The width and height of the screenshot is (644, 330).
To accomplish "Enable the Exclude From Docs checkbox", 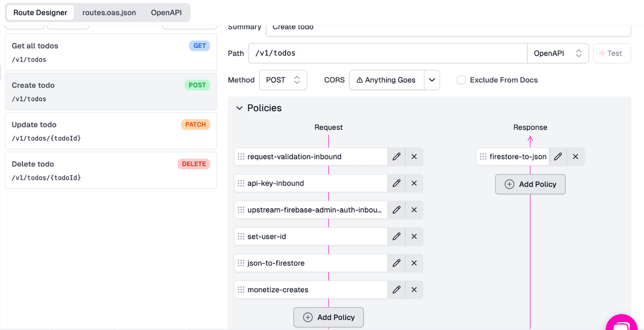I will (x=461, y=79).
